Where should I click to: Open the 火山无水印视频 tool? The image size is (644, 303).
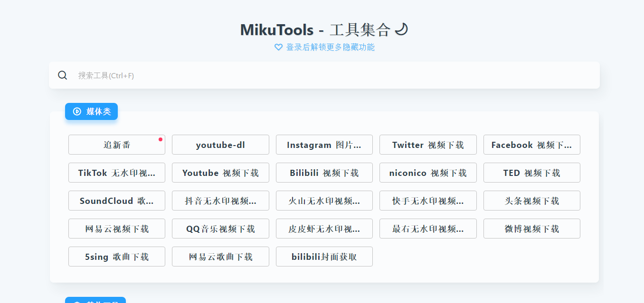pyautogui.click(x=324, y=201)
